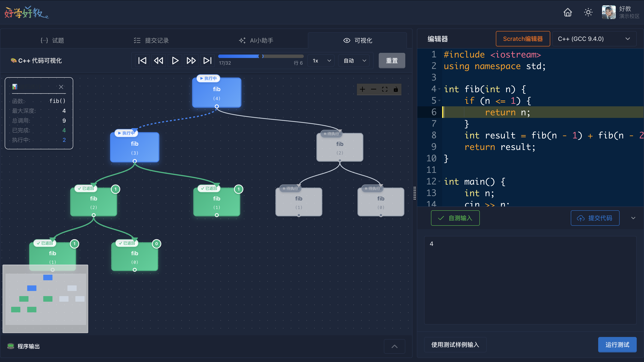Step forward one frame in visualization
Screen dimensions: 644x362
pyautogui.click(x=191, y=61)
